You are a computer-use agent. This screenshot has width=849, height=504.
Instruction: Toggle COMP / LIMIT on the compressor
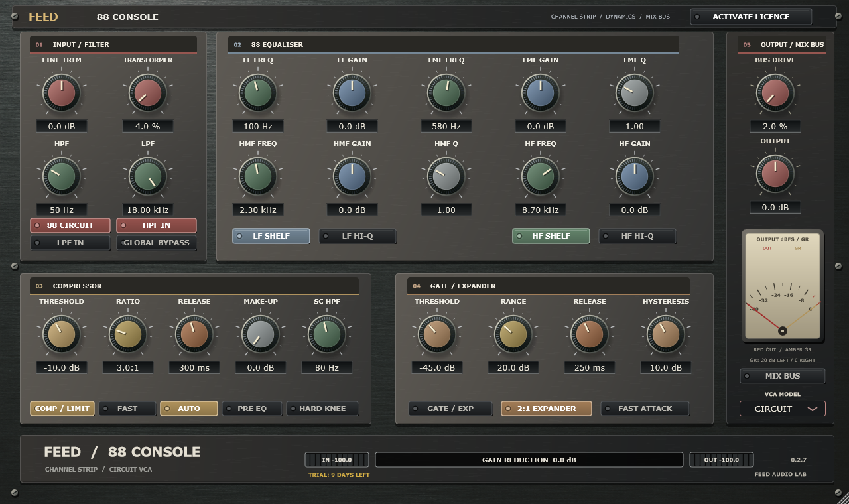click(x=62, y=409)
